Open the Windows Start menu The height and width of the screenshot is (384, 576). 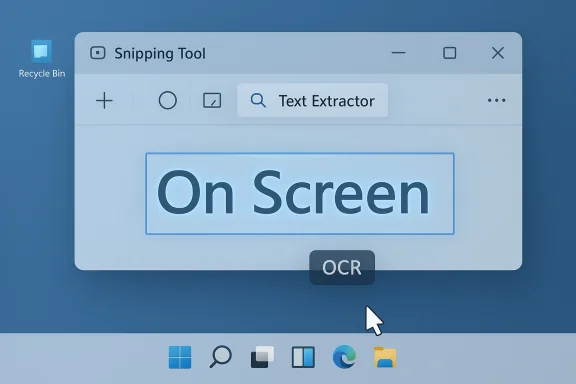[x=180, y=357]
